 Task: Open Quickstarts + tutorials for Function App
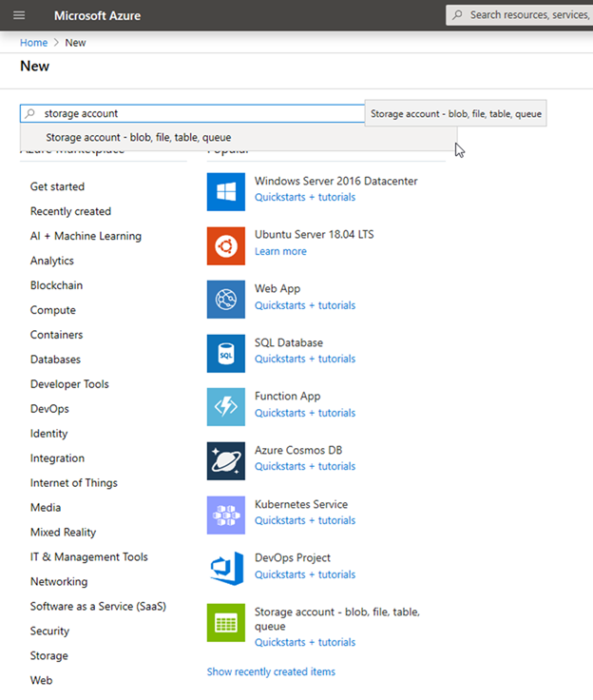click(x=305, y=413)
